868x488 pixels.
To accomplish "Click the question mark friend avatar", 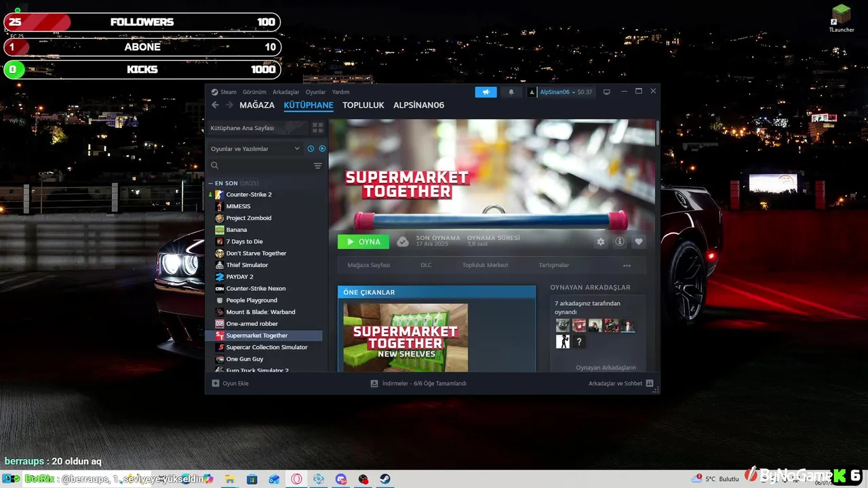I will [578, 342].
